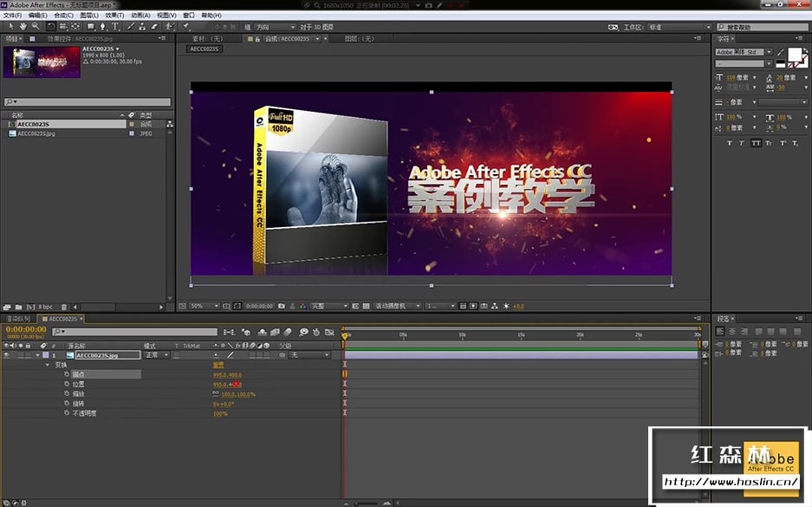Toggle faux bold T button in Character panel
812x507 pixels.
pyautogui.click(x=729, y=143)
